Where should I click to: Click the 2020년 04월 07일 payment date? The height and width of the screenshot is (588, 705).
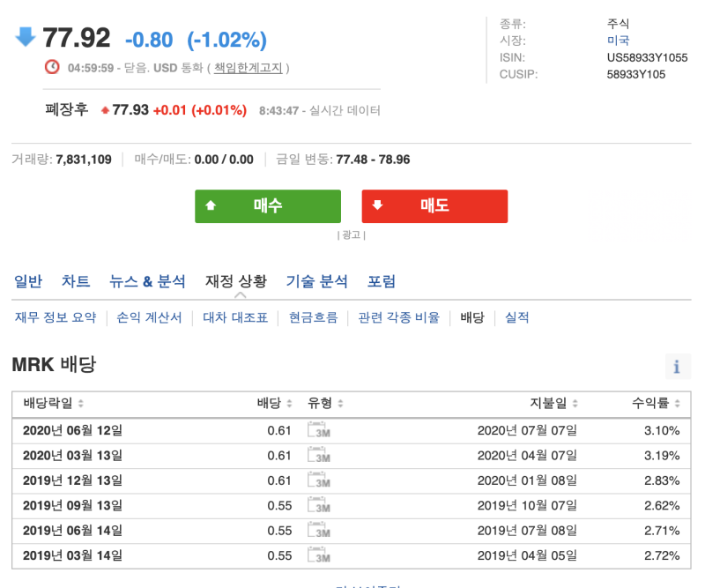tap(527, 456)
